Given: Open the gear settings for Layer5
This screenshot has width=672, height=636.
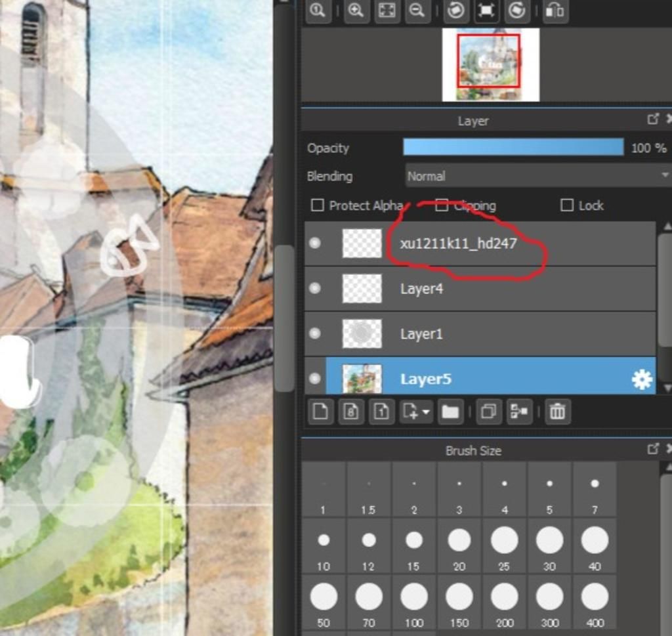Looking at the screenshot, I should [642, 379].
